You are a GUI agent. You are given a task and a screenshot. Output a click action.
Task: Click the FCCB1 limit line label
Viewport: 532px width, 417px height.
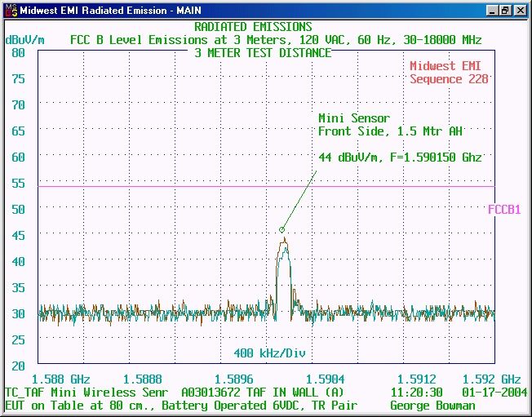point(504,210)
